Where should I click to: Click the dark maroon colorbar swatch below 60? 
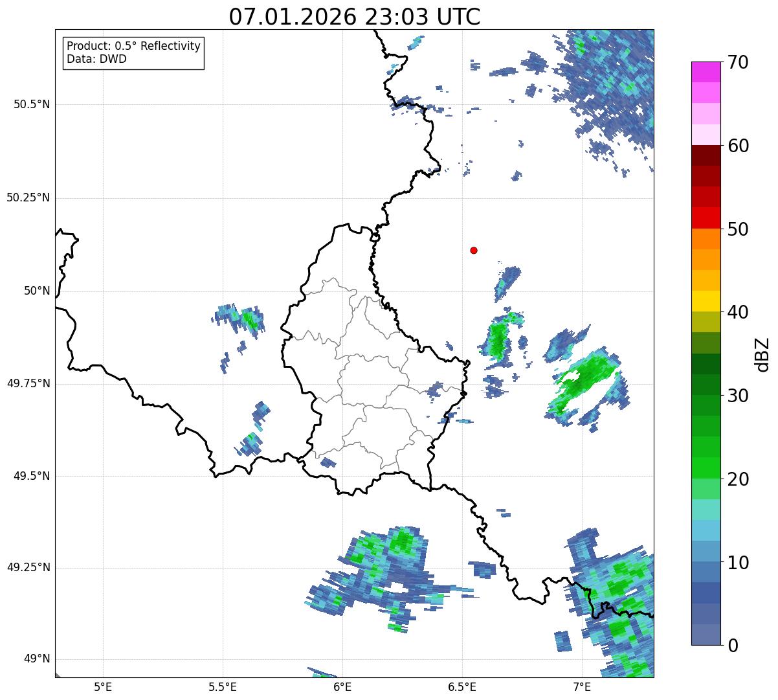pos(706,155)
